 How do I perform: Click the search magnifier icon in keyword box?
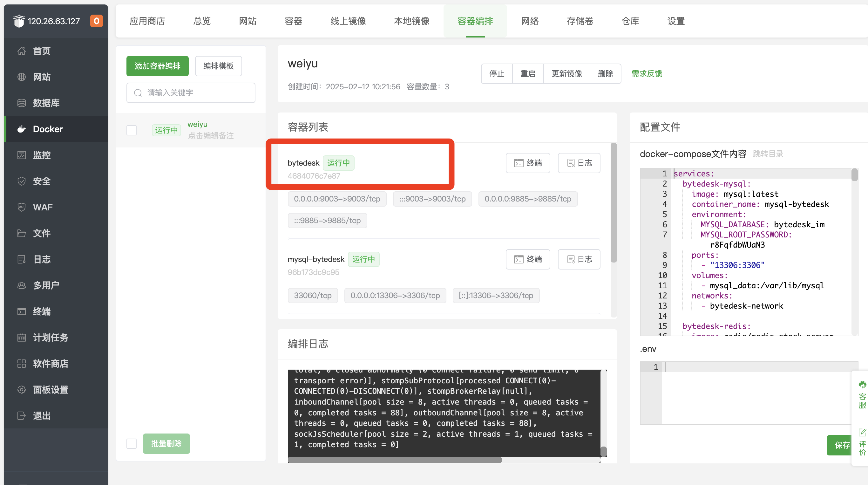tap(138, 93)
